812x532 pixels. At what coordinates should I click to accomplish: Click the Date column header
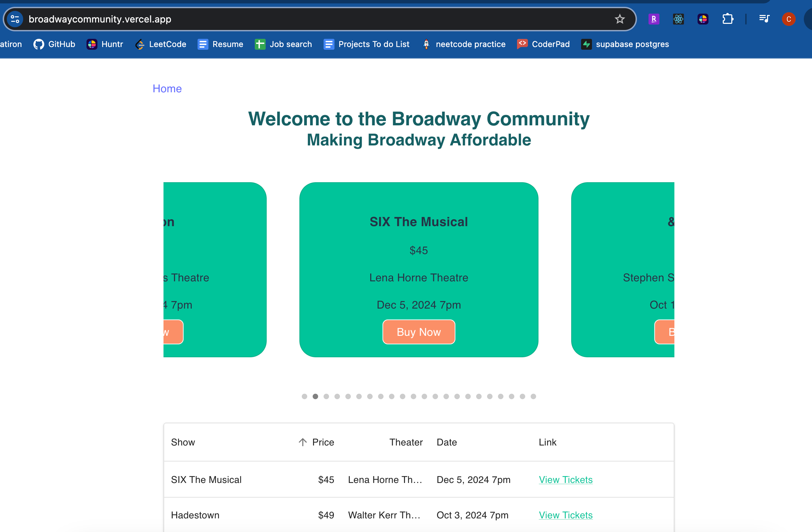447,442
